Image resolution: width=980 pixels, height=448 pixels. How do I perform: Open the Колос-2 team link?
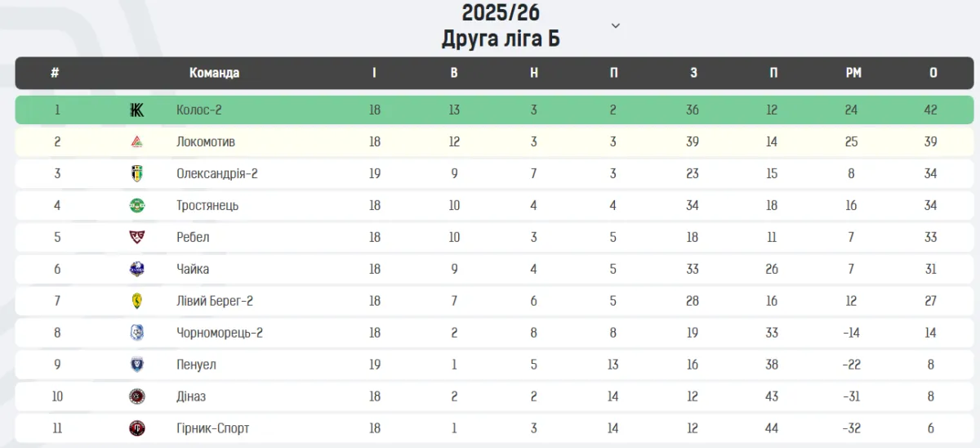coord(200,110)
